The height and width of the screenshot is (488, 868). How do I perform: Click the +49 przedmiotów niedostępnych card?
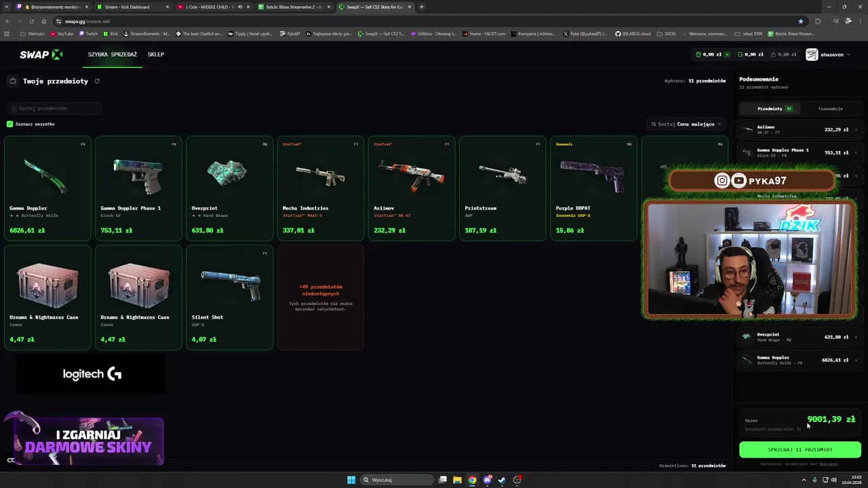[320, 298]
